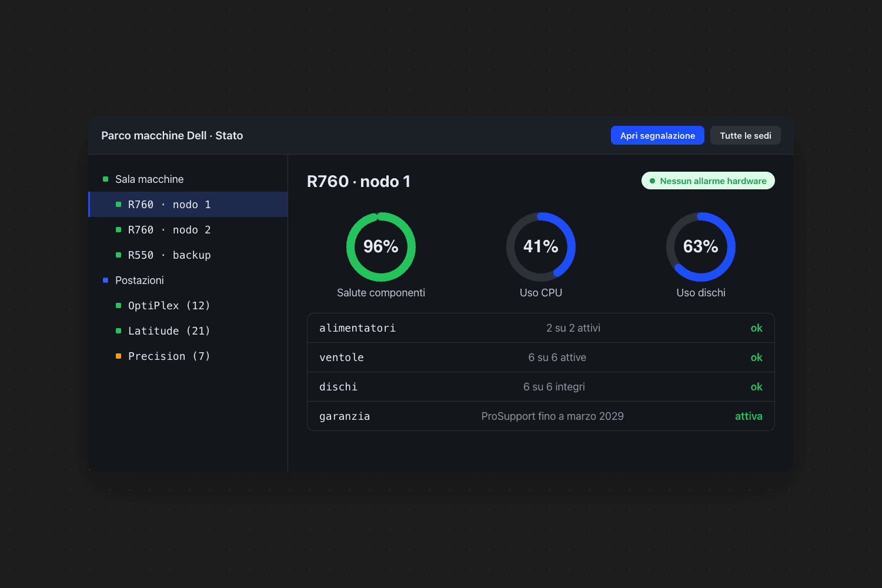
Task: Click the 'attiva' warranty status
Action: [x=749, y=416]
